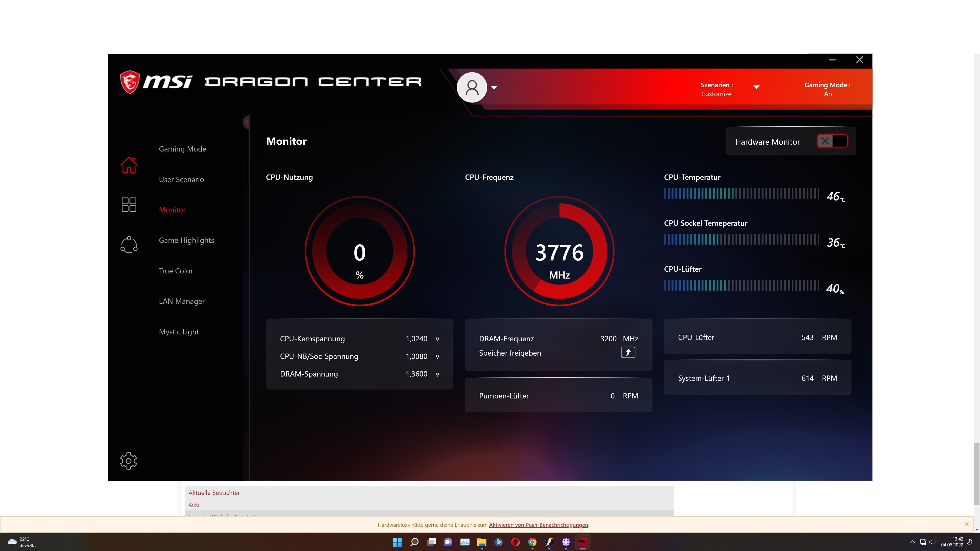Open Teams Chat from taskbar
Image resolution: width=980 pixels, height=551 pixels.
448,542
